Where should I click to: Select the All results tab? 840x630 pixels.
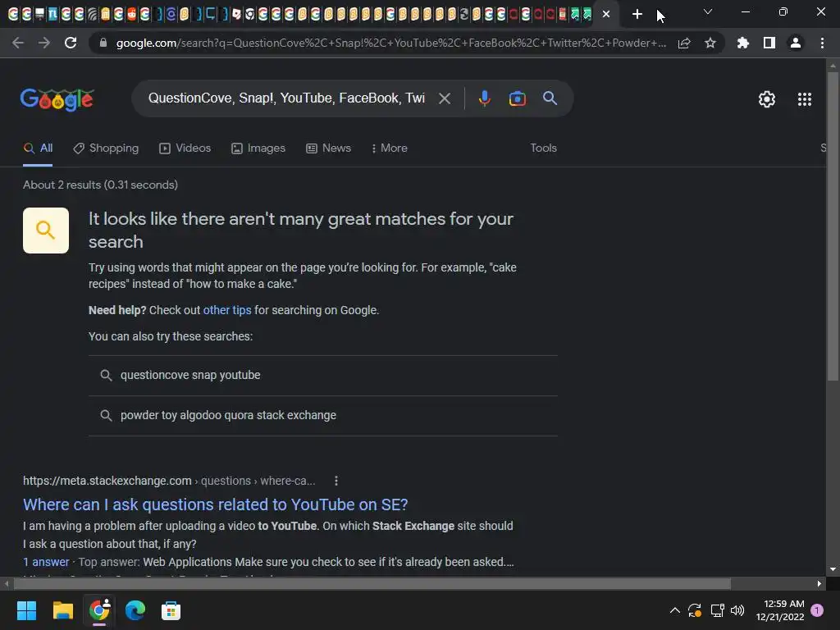38,148
